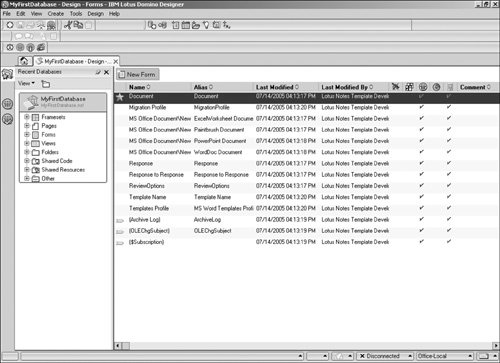Click the Copy toolbar icon
The height and width of the screenshot is (363, 500).
(x=78, y=25)
